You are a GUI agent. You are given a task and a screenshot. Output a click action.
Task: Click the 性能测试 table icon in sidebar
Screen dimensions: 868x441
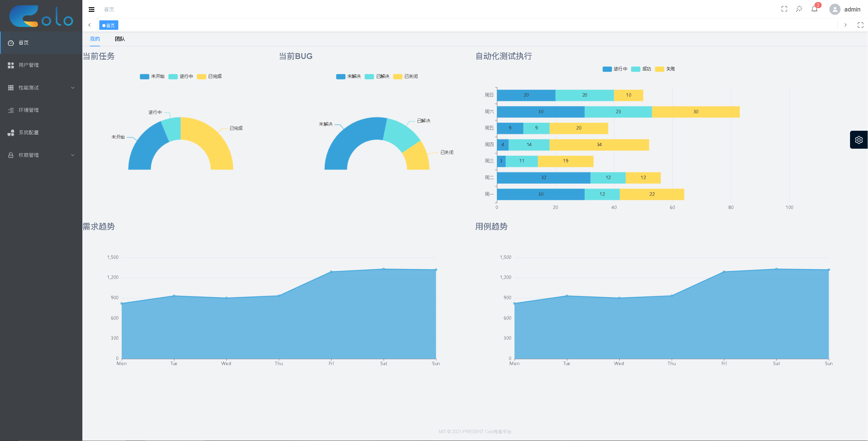[x=11, y=88]
